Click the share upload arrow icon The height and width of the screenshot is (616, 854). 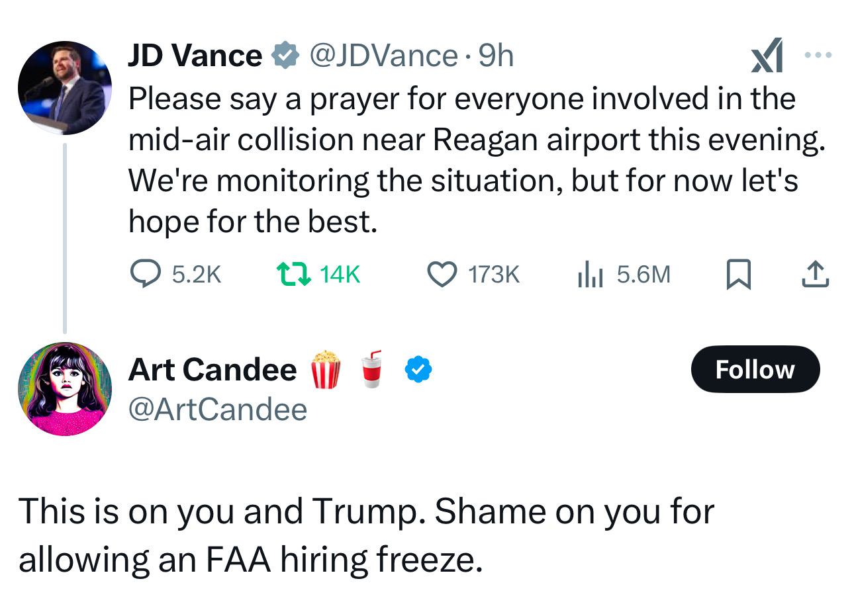(815, 274)
